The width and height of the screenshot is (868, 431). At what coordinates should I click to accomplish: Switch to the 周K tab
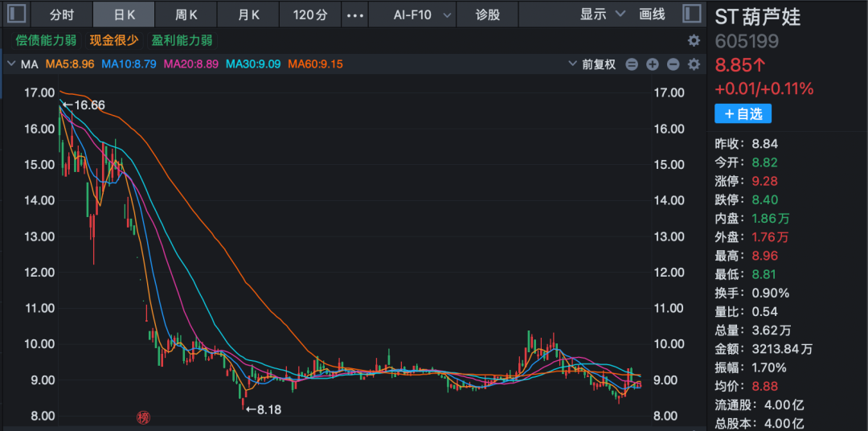point(186,15)
